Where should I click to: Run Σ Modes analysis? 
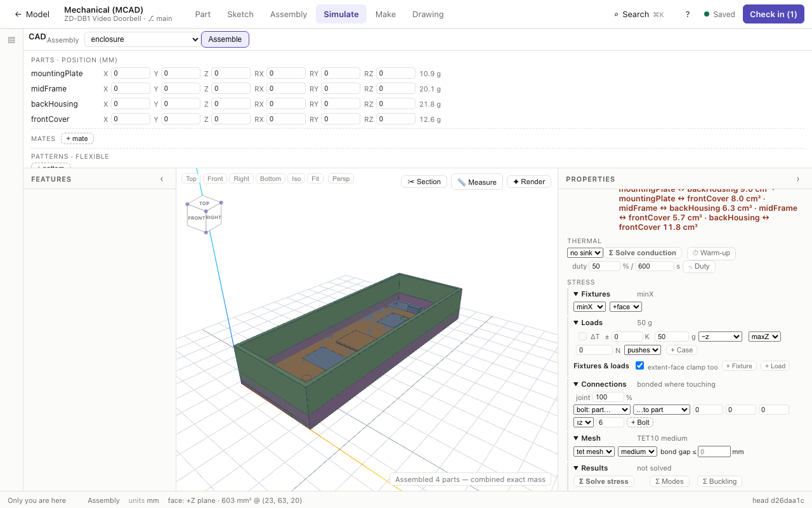[669, 481]
